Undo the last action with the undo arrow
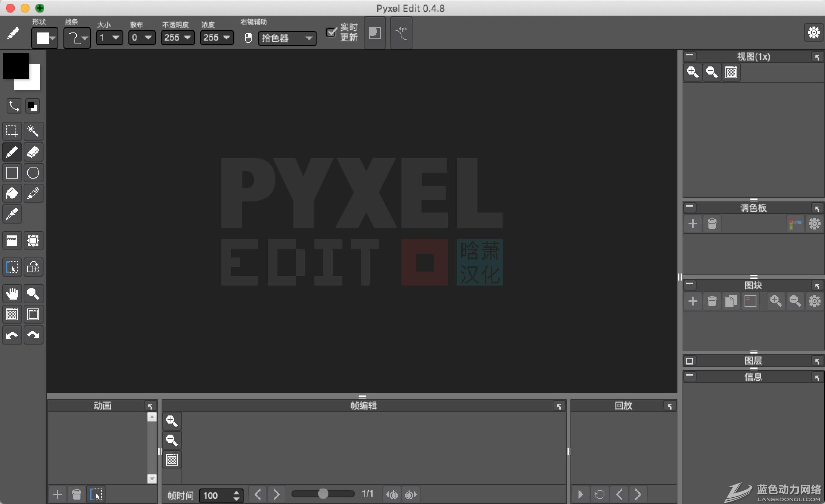825x504 pixels. (x=12, y=335)
